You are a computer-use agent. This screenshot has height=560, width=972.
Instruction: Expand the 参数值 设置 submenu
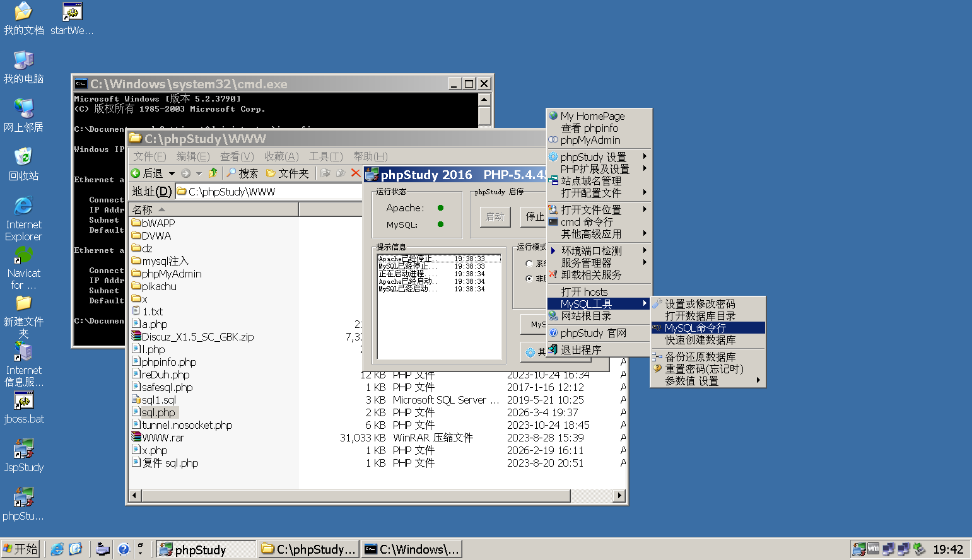point(708,381)
